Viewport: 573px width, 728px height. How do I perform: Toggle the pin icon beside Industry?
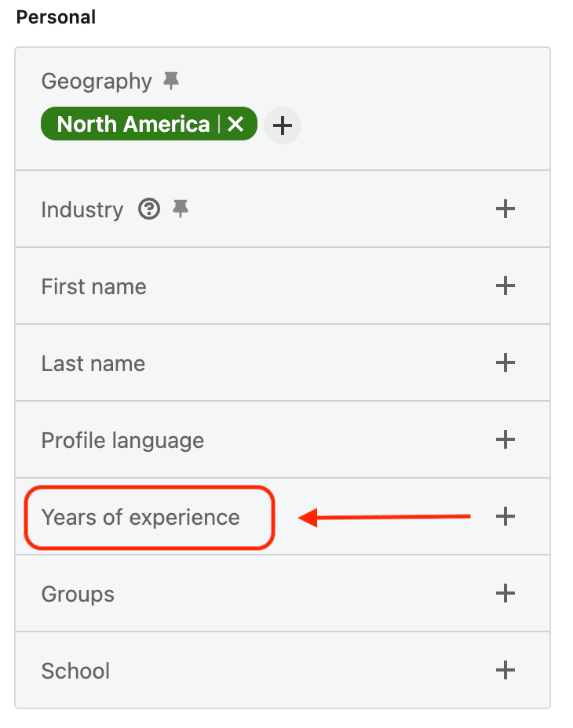coord(181,209)
